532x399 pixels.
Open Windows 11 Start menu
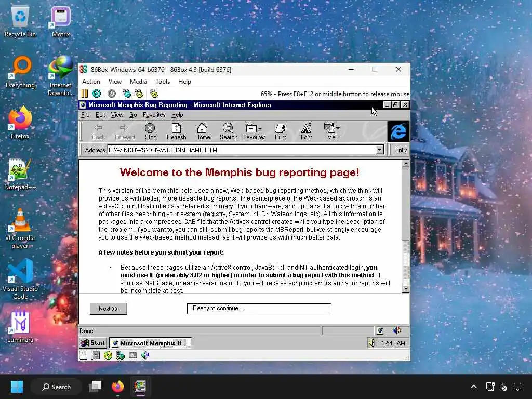17,387
